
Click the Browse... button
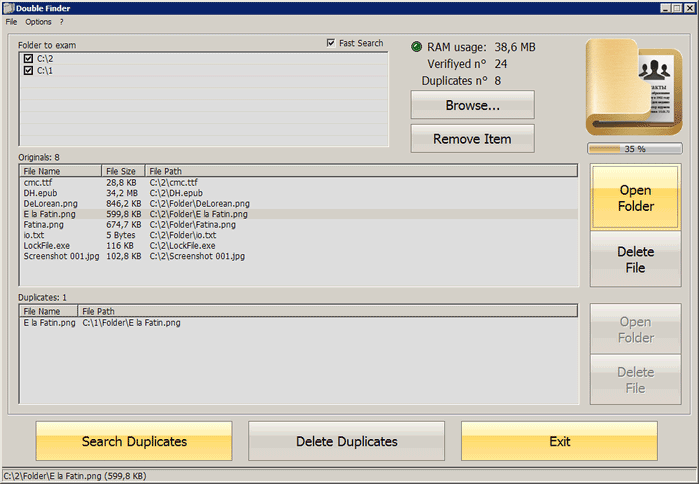point(472,105)
